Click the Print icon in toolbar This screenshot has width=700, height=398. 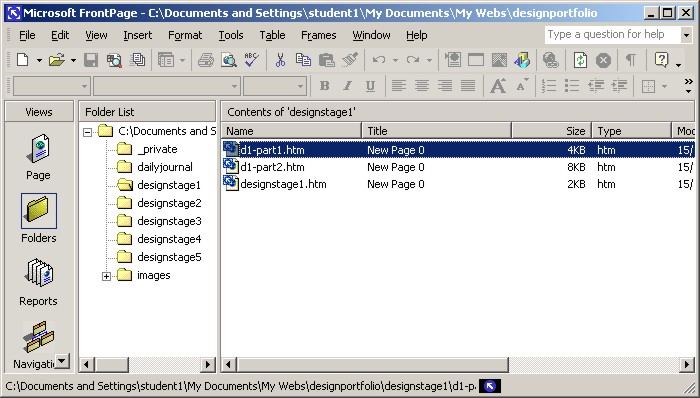click(x=206, y=60)
